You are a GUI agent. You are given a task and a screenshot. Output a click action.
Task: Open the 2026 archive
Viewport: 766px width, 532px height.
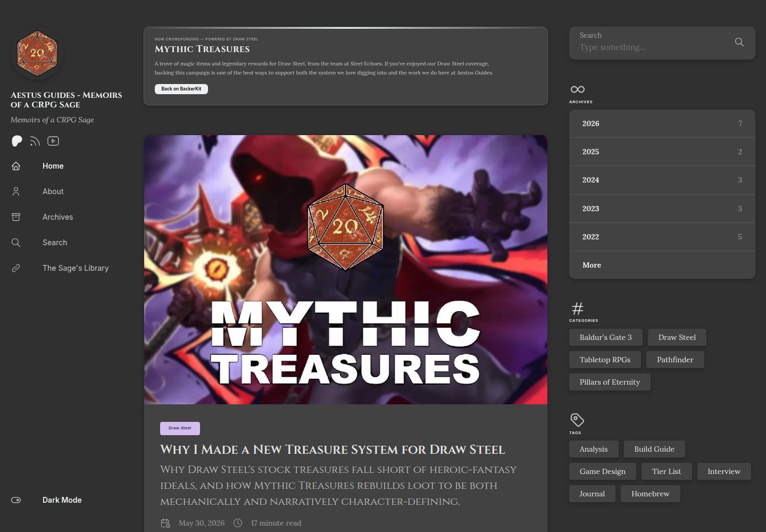[x=662, y=123]
